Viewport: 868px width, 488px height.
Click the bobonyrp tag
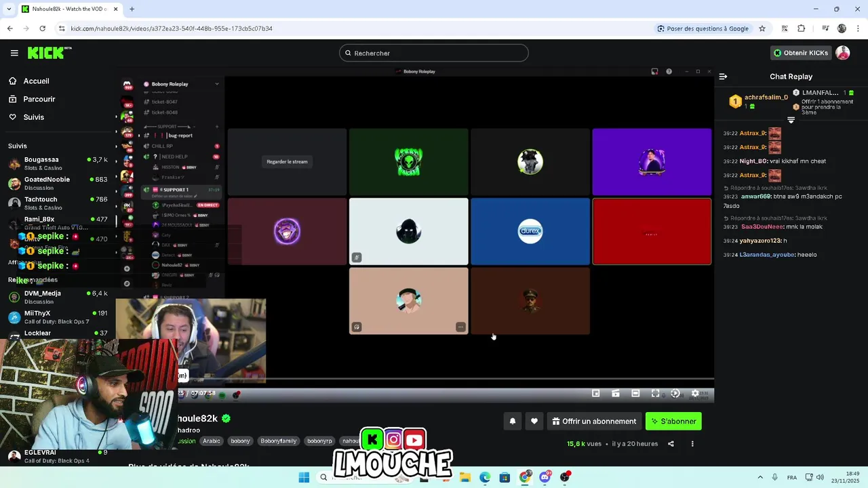pyautogui.click(x=319, y=441)
